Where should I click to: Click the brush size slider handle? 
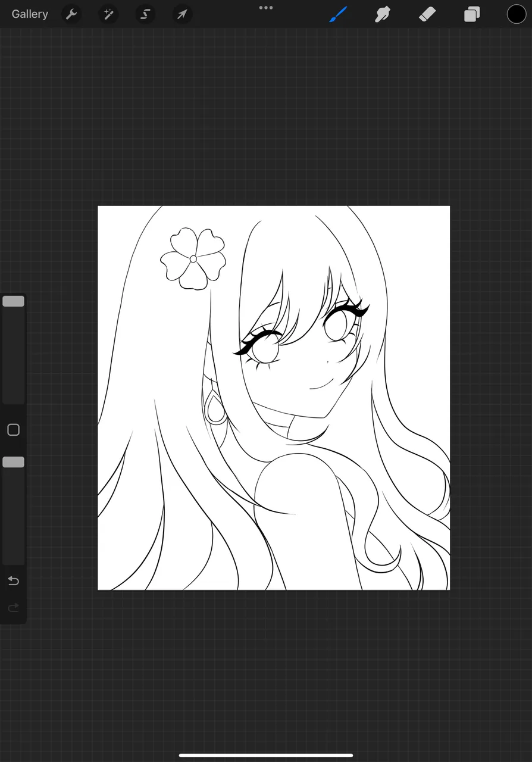coord(13,301)
